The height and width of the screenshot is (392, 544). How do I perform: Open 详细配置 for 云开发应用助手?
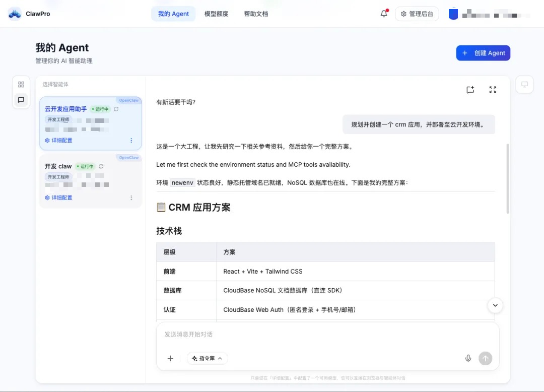tap(58, 140)
